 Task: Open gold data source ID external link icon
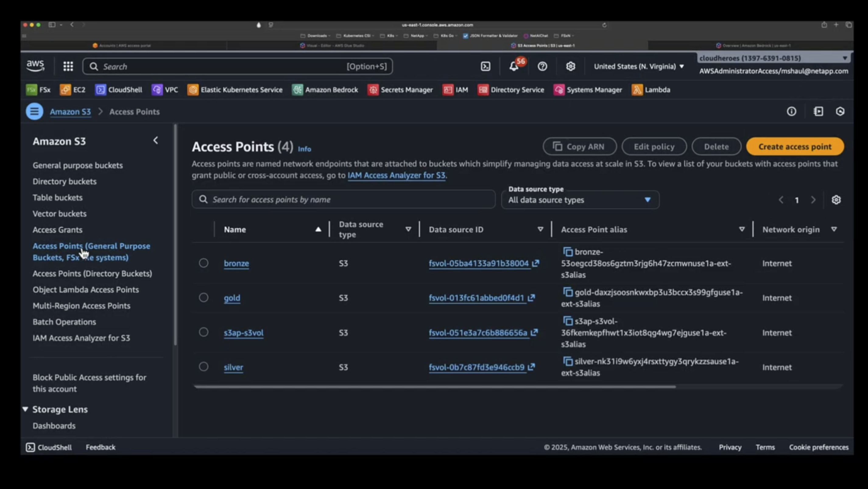click(531, 298)
